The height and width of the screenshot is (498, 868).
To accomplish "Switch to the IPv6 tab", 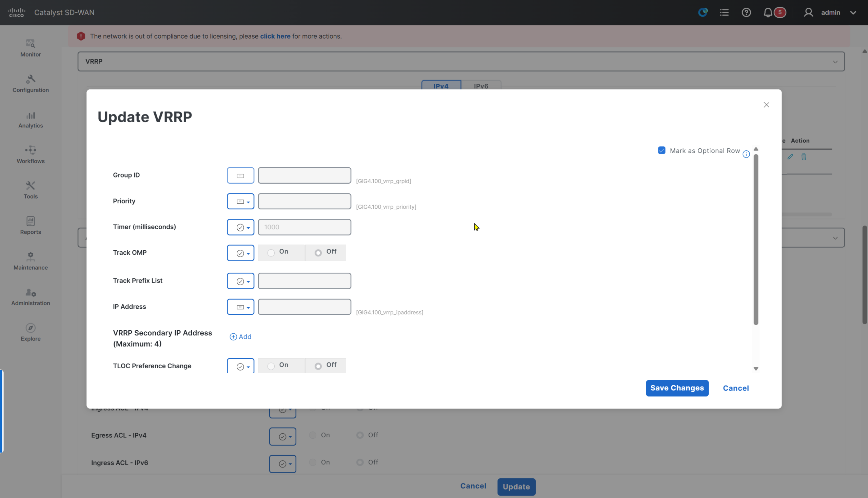I will click(481, 85).
